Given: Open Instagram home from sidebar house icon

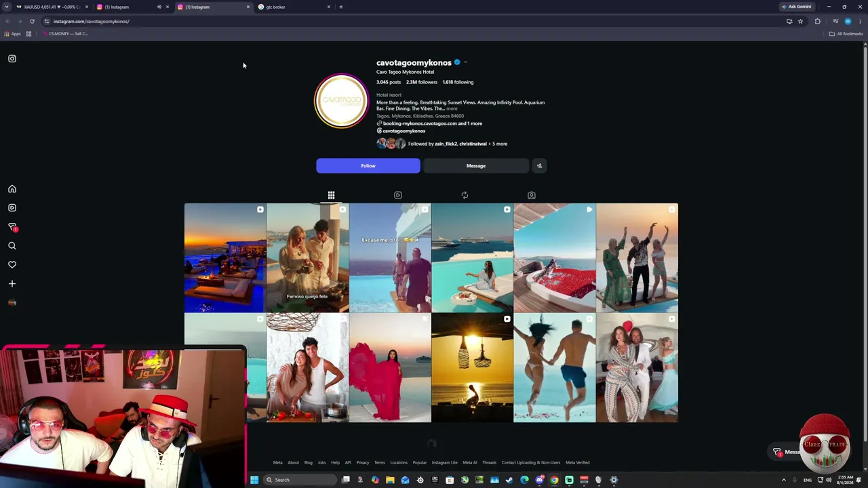Looking at the screenshot, I should coord(12,189).
